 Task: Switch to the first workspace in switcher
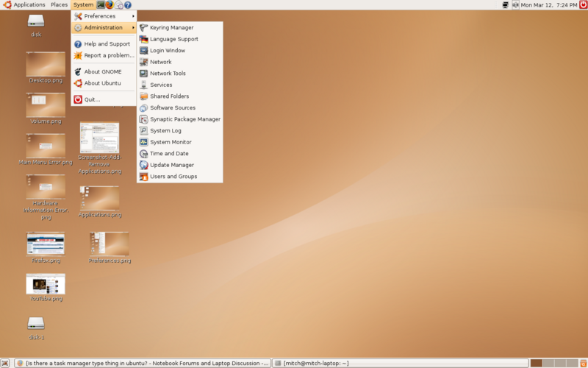coord(537,363)
